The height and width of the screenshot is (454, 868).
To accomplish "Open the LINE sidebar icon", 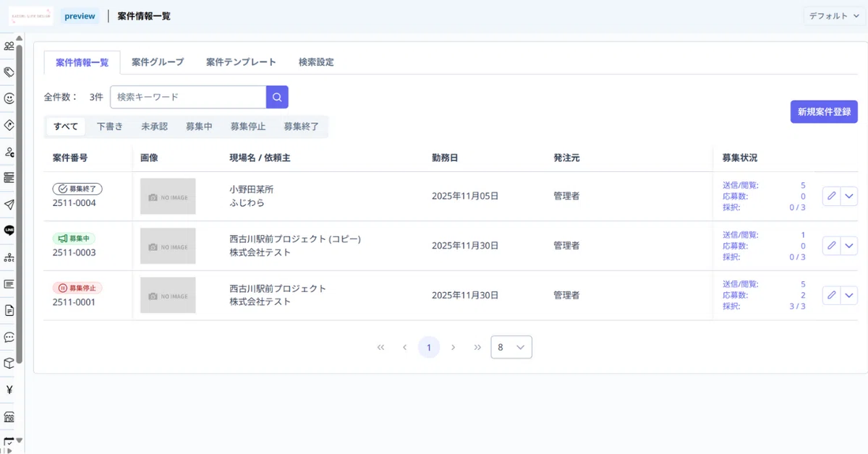I will point(9,231).
